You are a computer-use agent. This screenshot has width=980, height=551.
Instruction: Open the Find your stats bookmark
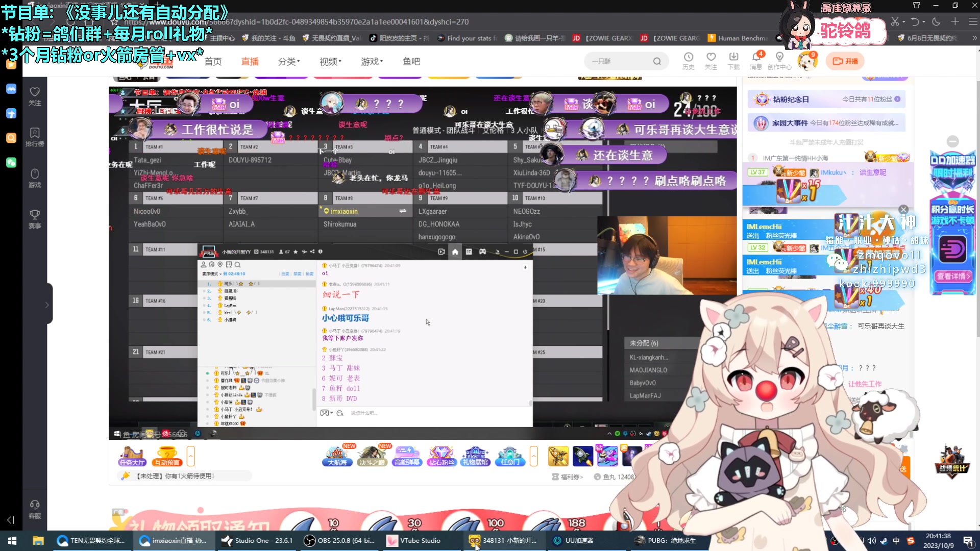tap(467, 38)
